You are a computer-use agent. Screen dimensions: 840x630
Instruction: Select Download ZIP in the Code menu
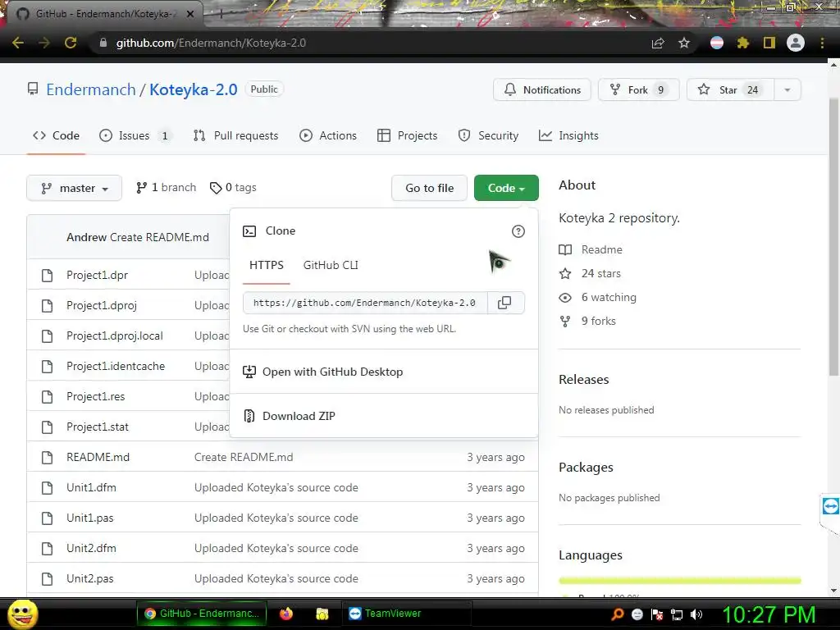pos(384,416)
